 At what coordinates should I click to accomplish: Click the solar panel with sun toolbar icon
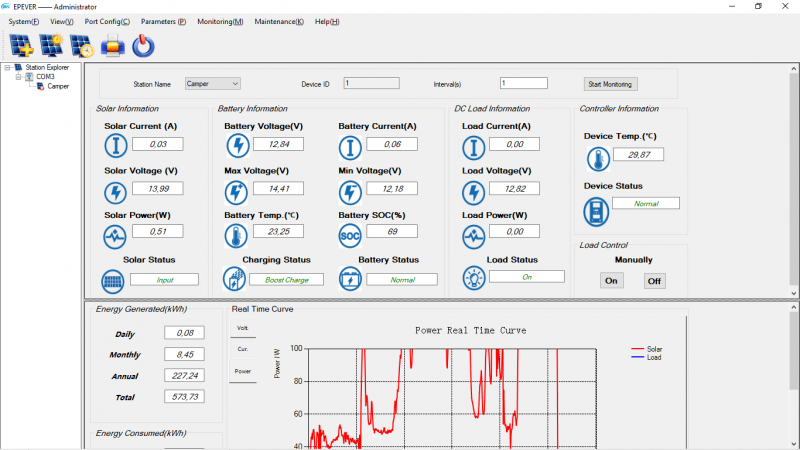point(51,45)
